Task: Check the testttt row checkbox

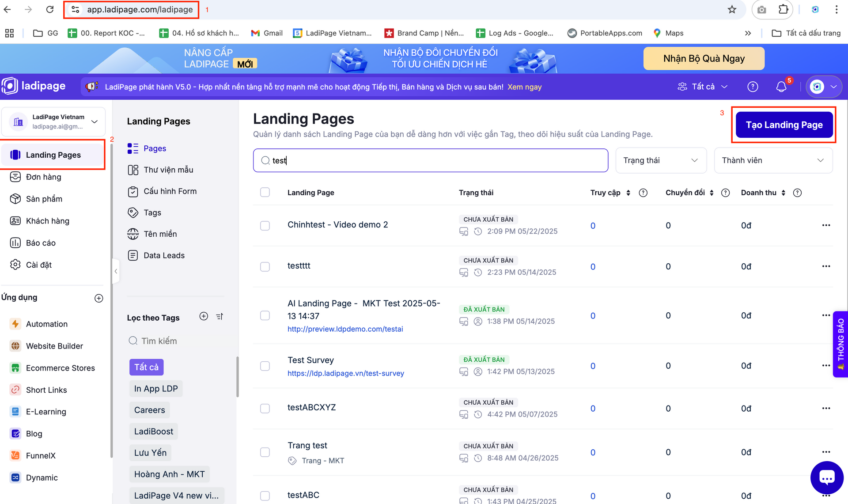Action: click(x=265, y=267)
